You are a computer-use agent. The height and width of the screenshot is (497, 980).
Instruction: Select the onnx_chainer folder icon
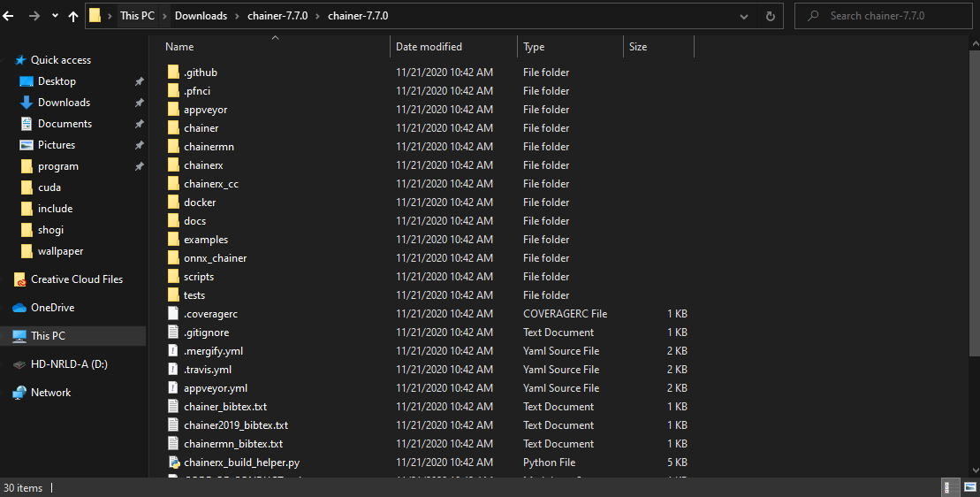[x=173, y=257]
